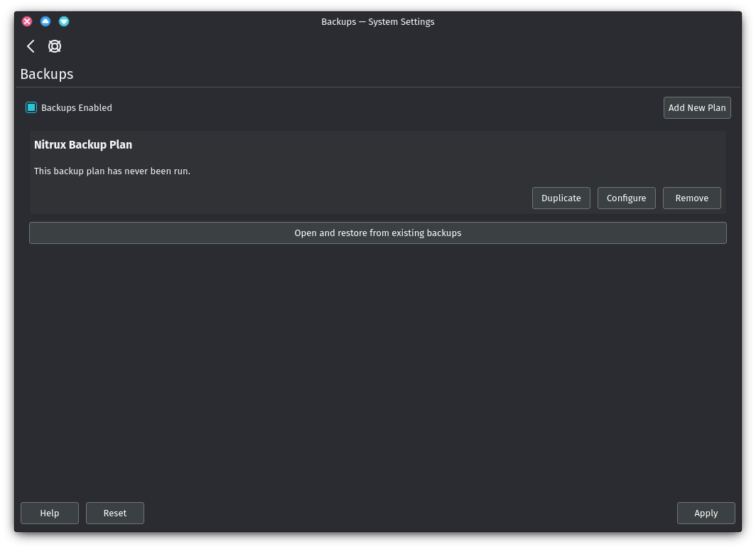The height and width of the screenshot is (549, 756).
Task: Click the Backups page heading
Action: pyautogui.click(x=47, y=74)
